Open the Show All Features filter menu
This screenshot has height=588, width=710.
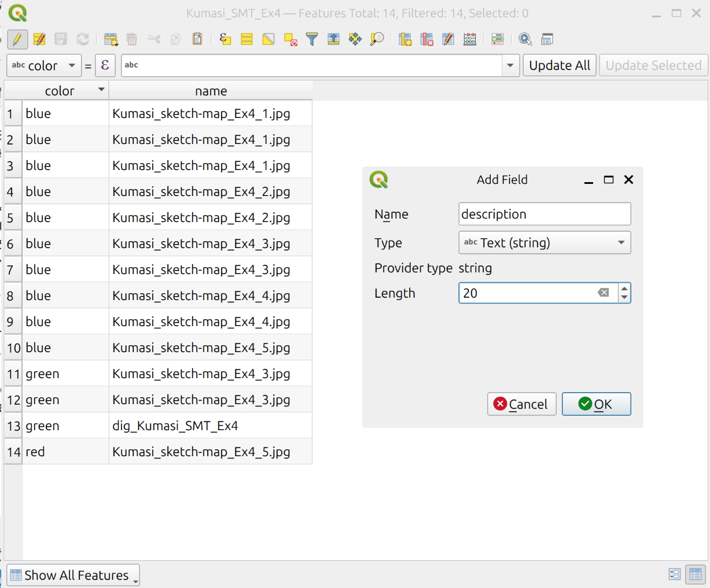[73, 575]
